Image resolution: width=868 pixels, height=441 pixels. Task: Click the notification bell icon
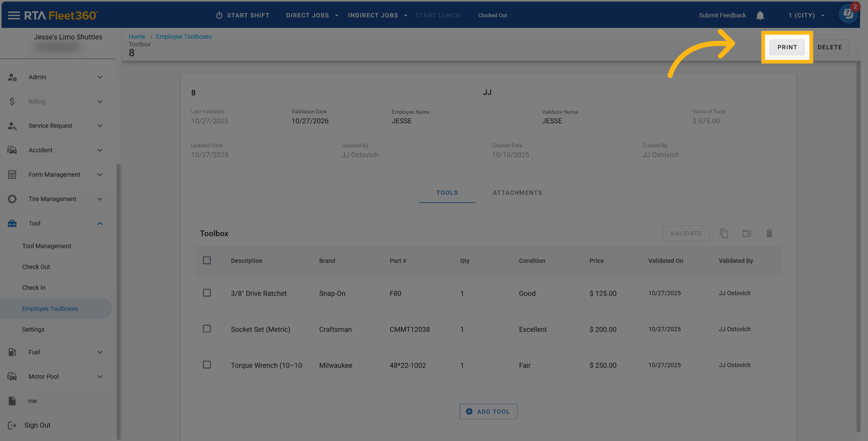[x=760, y=15]
